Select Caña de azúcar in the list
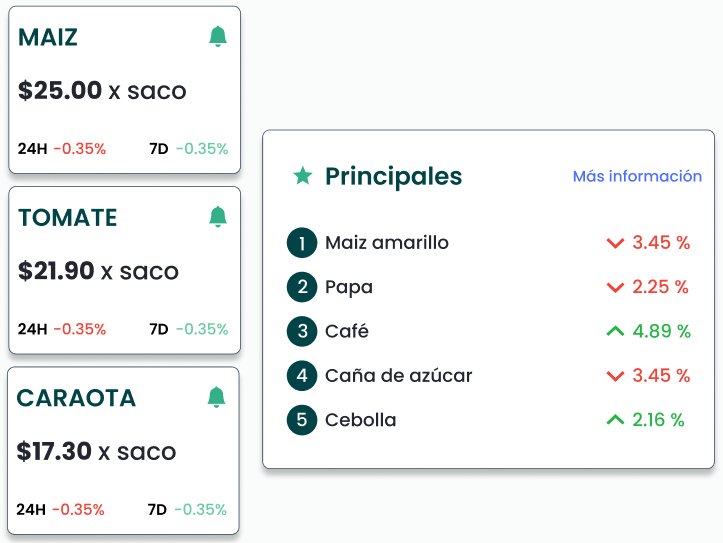Viewport: 723px width, 543px height. (398, 376)
